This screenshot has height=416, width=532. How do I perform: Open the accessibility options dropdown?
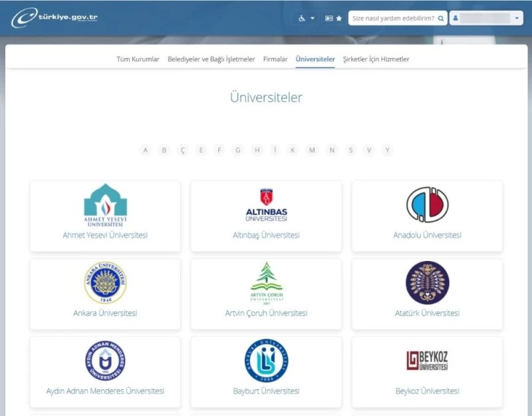[306, 18]
